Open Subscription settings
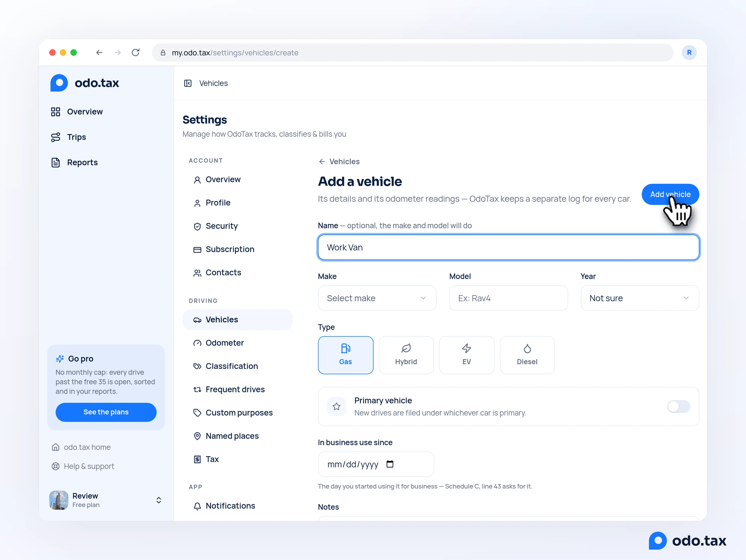This screenshot has height=560, width=746. tap(237, 249)
